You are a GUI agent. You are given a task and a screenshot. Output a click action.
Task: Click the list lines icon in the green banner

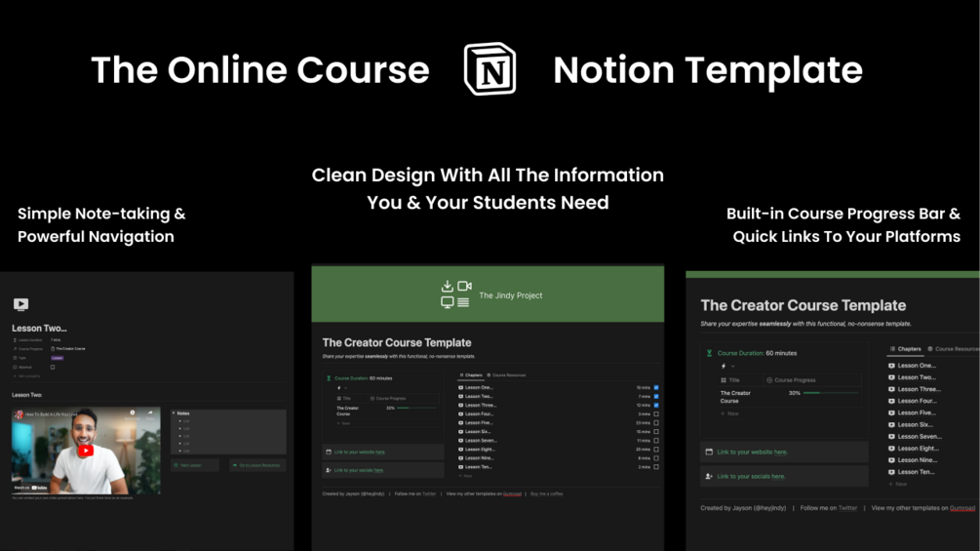pyautogui.click(x=463, y=302)
